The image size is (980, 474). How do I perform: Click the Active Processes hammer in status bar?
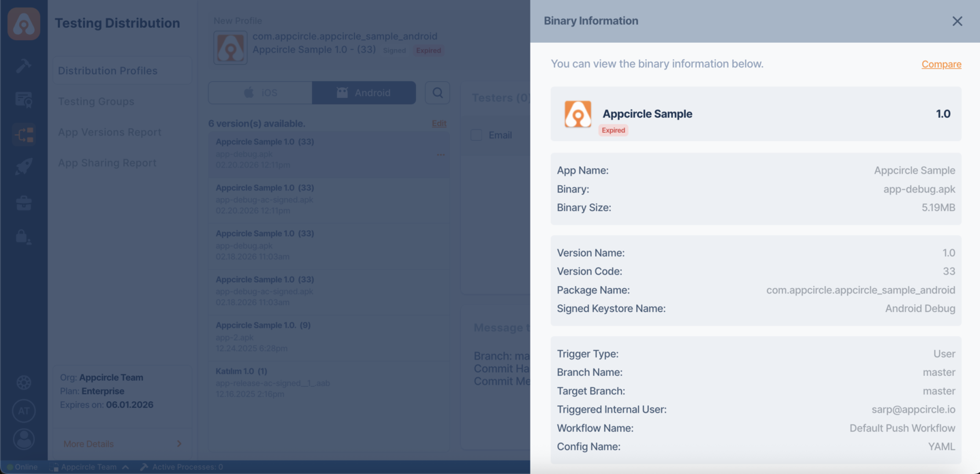pos(142,467)
